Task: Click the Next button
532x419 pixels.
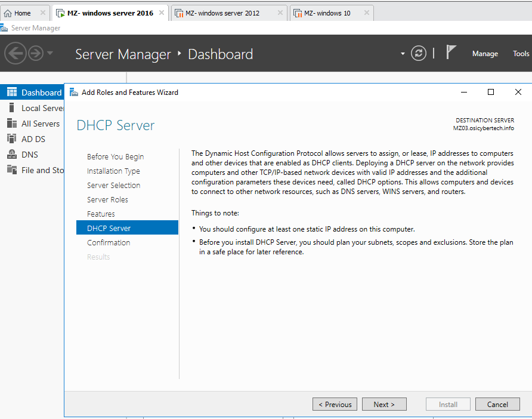Action: (x=384, y=404)
